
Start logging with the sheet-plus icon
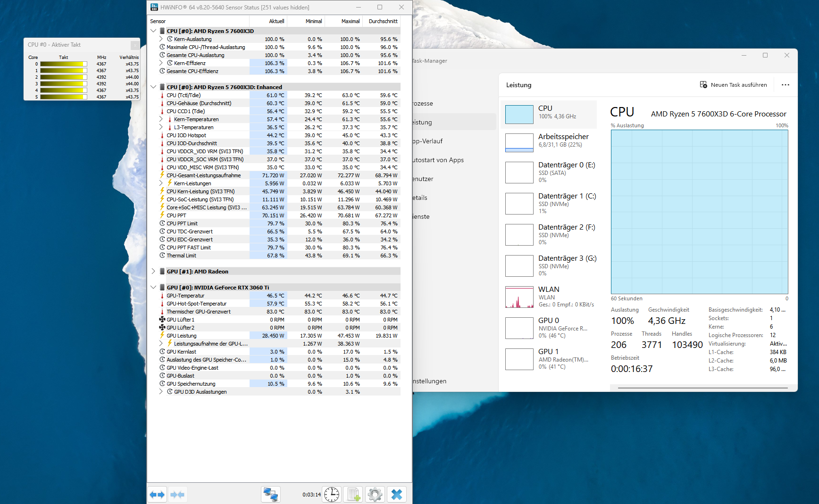tap(353, 495)
